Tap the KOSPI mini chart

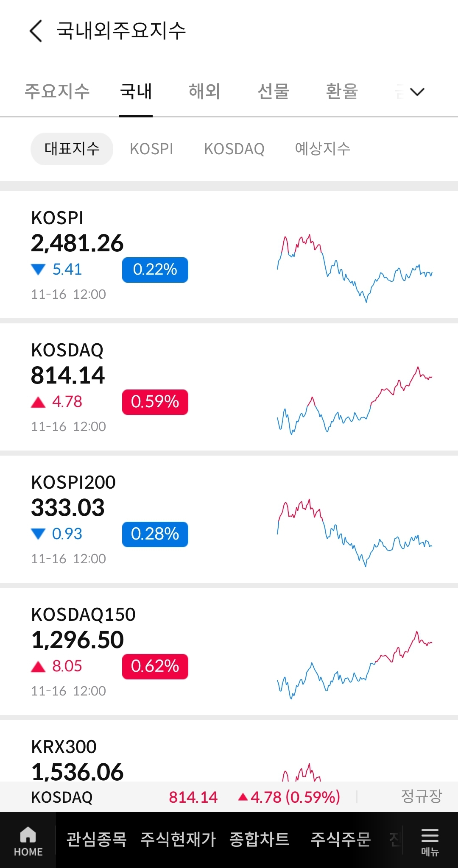point(355,268)
